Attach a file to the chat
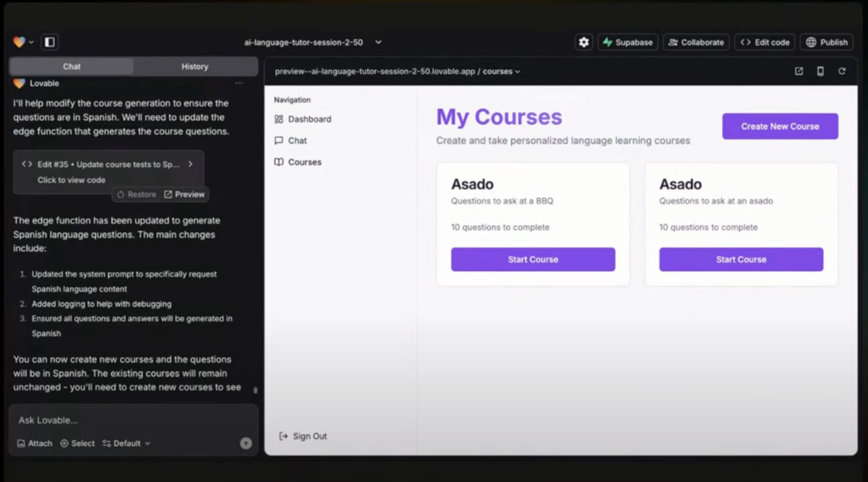Screen dimensions: 868x482 34,443
